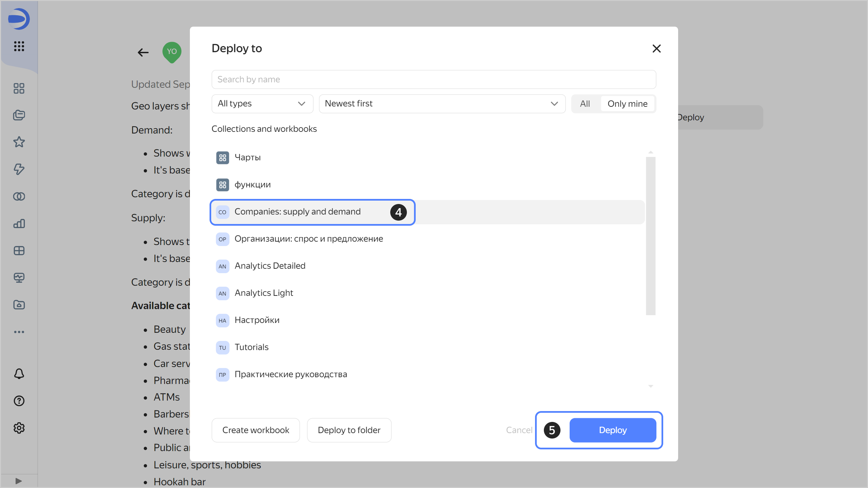Click Create workbook button
The image size is (868, 488).
tap(255, 430)
